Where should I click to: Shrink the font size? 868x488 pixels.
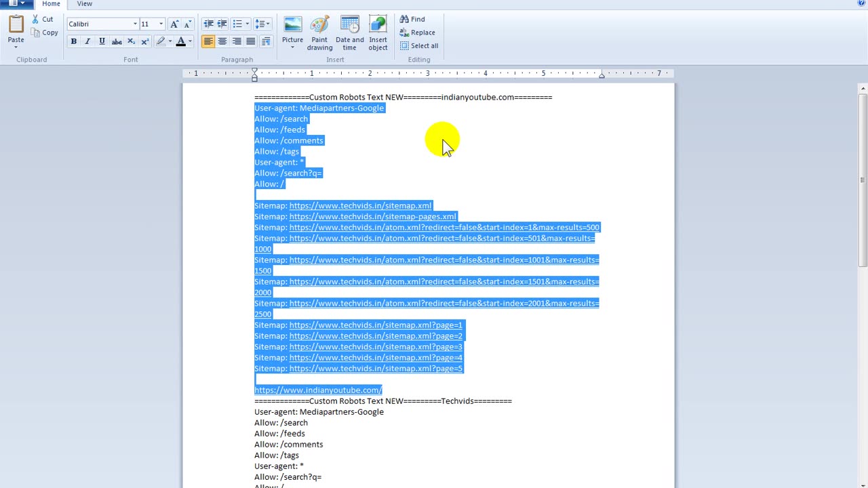(x=187, y=24)
